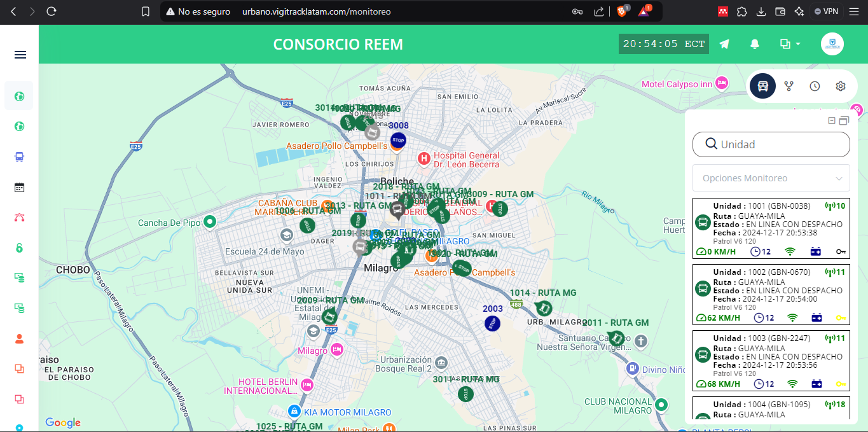Click the blue 2003 stop marker on map
Screen dimensions: 868x432
coord(492,323)
